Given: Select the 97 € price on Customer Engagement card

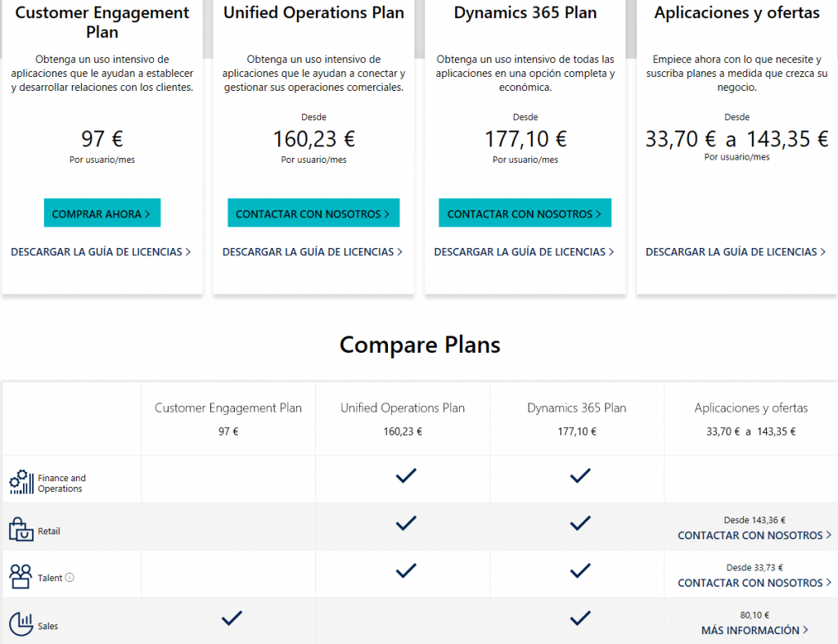Looking at the screenshot, I should point(102,139).
